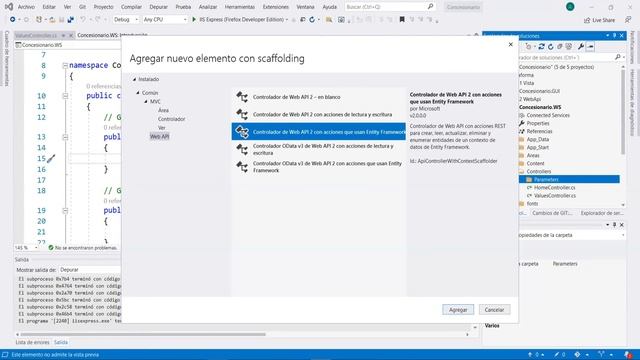Image resolution: width=640 pixels, height=360 pixels.
Task: Open the Ayuda menu
Action: (x=330, y=7)
